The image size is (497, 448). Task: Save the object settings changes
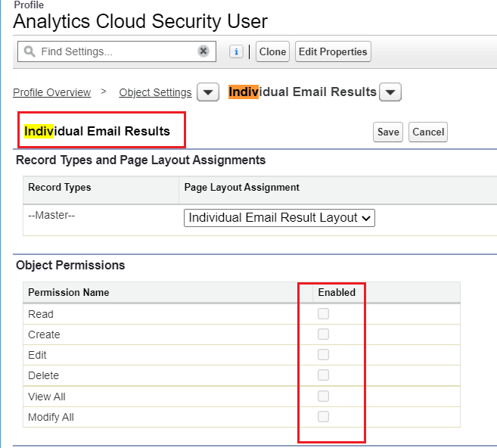[x=388, y=132]
